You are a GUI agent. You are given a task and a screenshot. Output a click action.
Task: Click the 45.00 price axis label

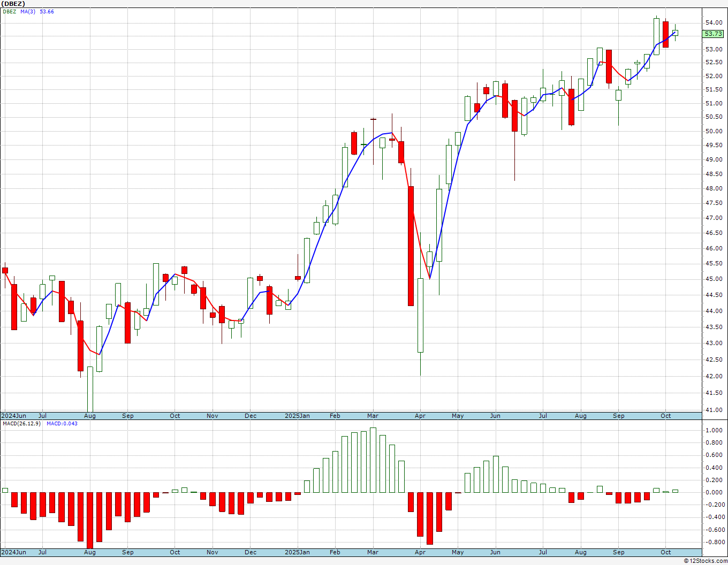click(x=714, y=279)
